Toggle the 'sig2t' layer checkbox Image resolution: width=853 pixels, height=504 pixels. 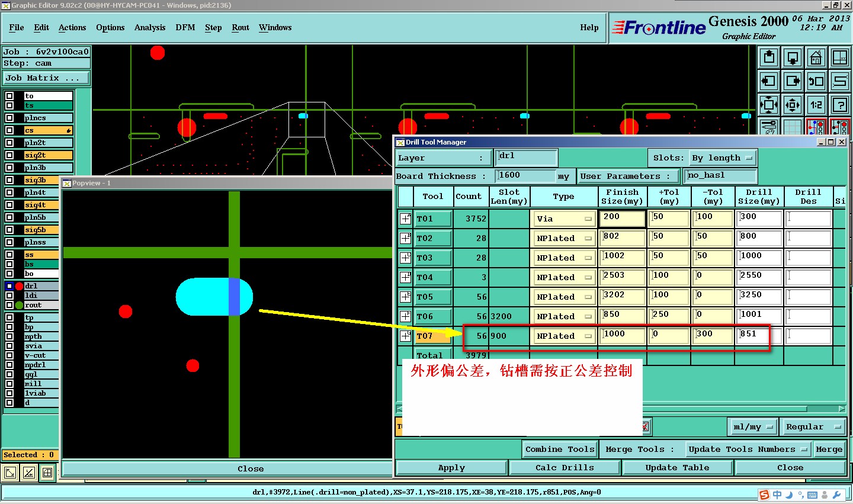click(x=9, y=155)
